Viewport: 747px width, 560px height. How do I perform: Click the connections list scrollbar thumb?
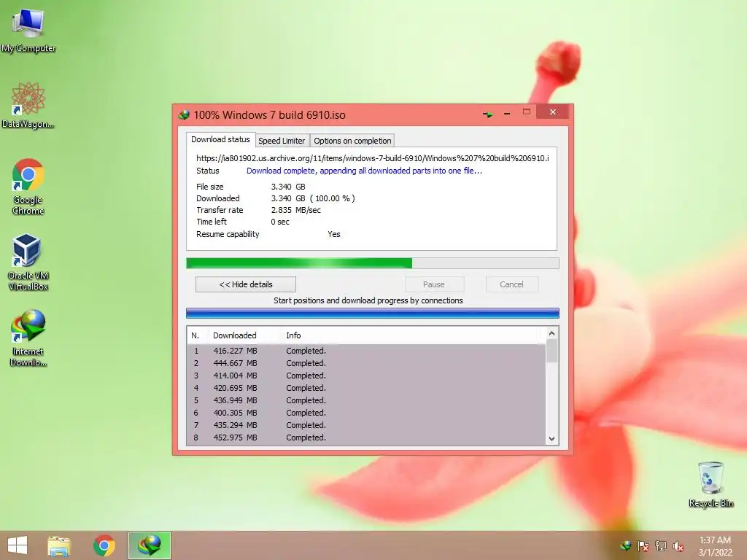coord(551,351)
